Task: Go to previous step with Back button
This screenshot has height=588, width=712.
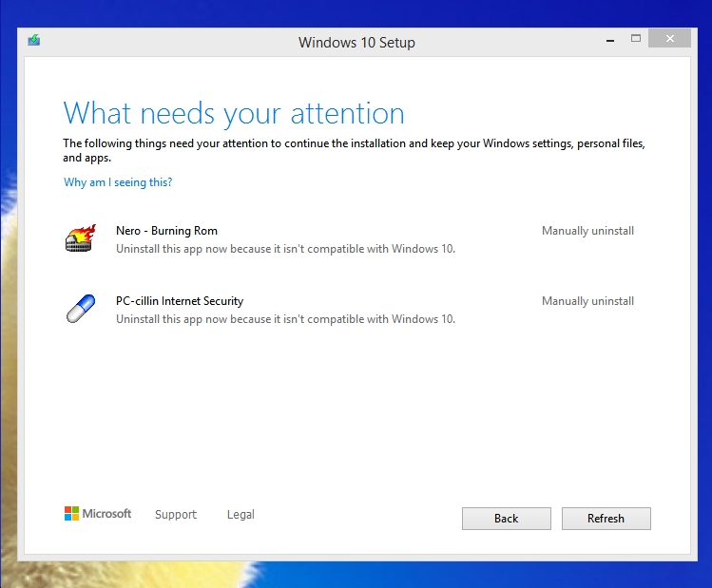Action: tap(507, 519)
